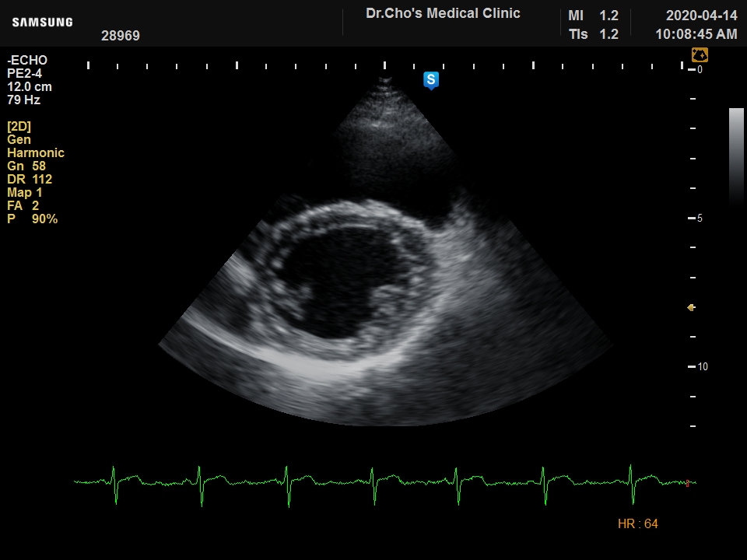Click the Gn 58 gain parameter
This screenshot has height=560, width=747.
click(x=26, y=166)
